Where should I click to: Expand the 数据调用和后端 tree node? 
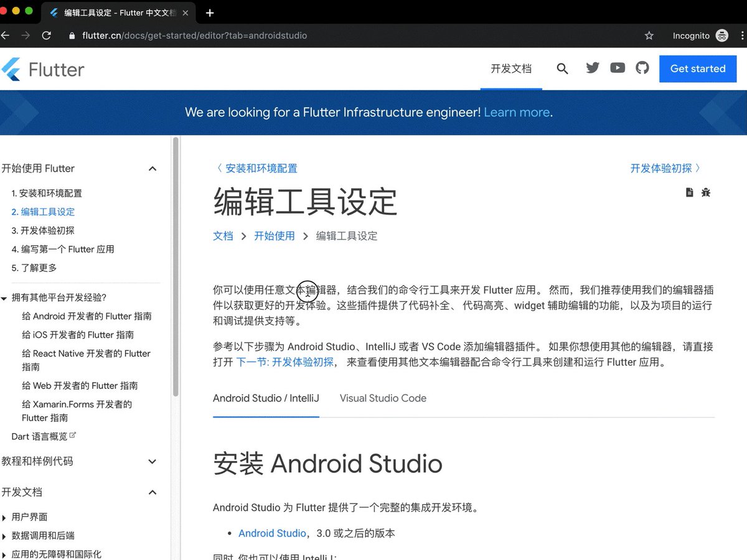[5, 536]
